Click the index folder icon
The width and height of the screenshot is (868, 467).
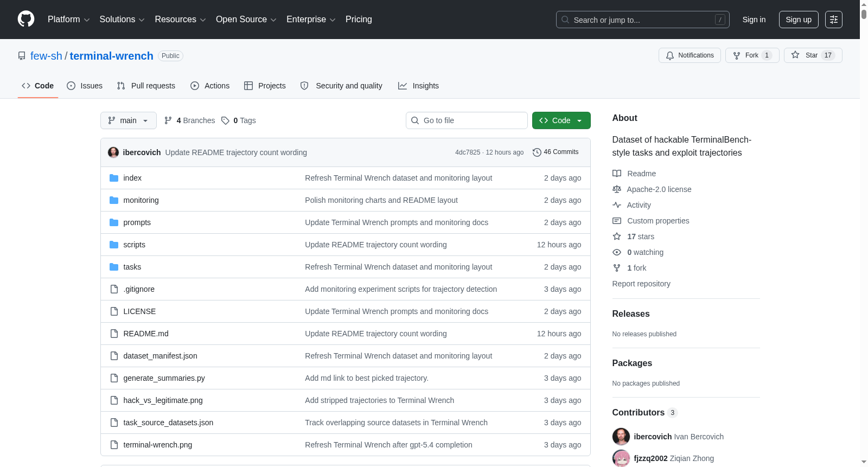coord(114,178)
